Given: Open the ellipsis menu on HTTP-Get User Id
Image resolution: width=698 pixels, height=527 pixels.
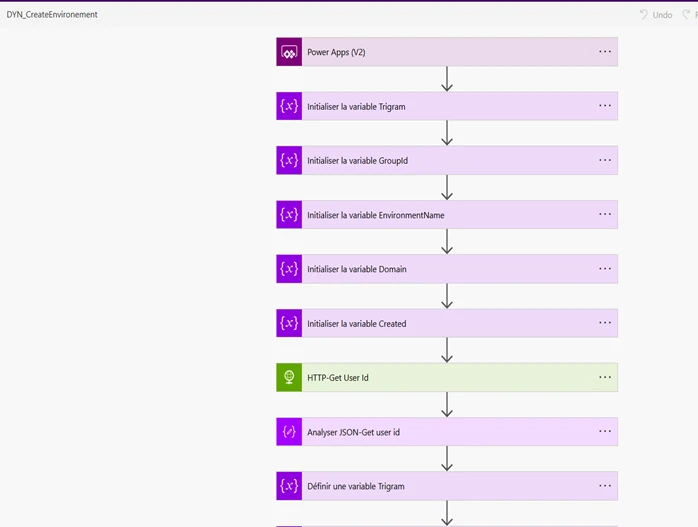Looking at the screenshot, I should pyautogui.click(x=605, y=377).
